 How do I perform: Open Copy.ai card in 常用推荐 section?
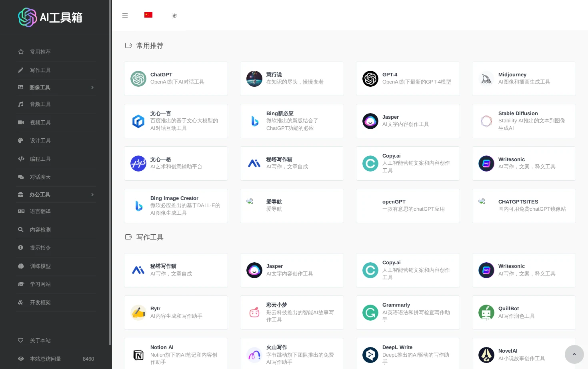pyautogui.click(x=408, y=164)
